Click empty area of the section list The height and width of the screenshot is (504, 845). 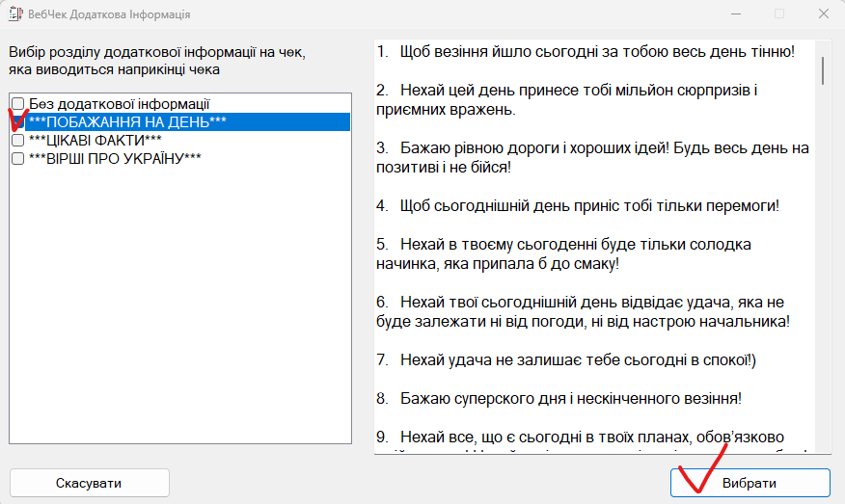point(179,318)
